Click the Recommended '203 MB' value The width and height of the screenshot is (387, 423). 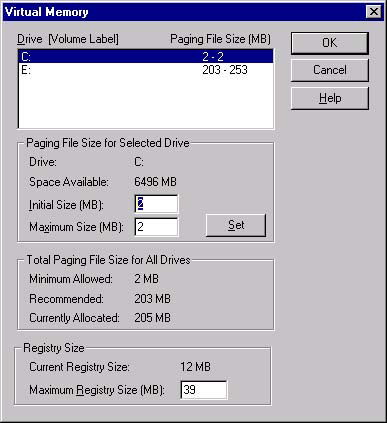[152, 299]
